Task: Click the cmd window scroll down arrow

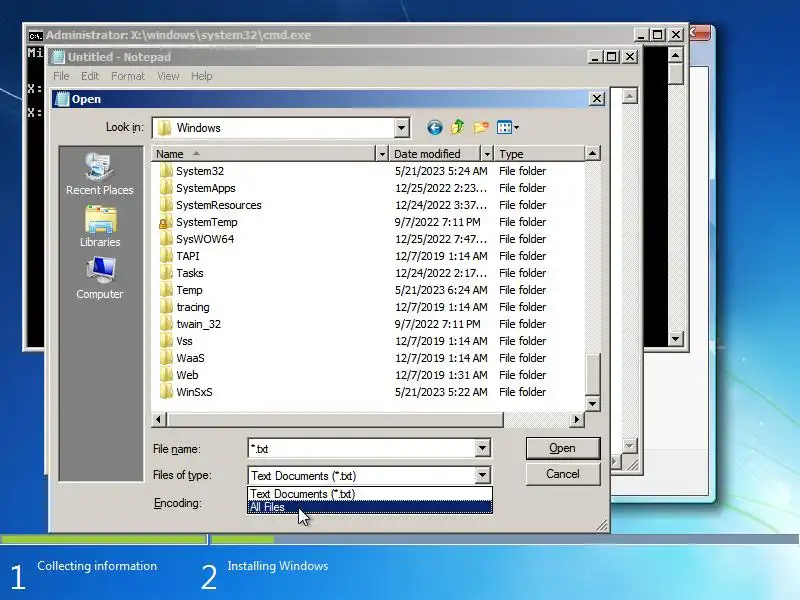Action: pos(676,338)
